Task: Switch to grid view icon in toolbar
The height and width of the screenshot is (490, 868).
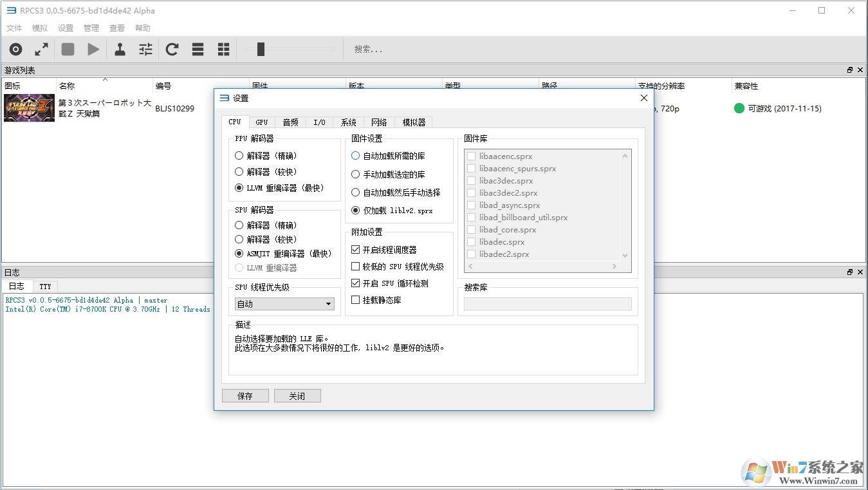Action: 223,49
